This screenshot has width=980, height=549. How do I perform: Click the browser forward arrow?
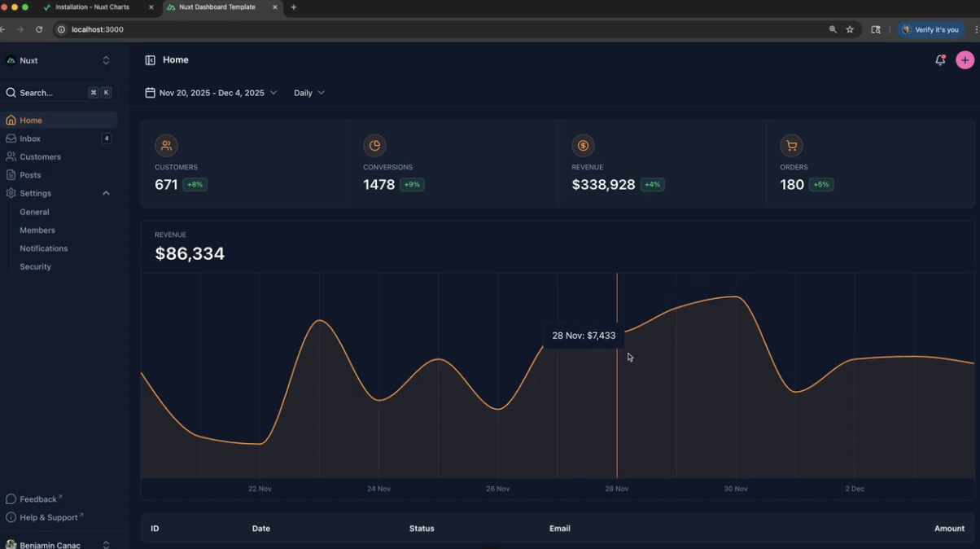(20, 29)
